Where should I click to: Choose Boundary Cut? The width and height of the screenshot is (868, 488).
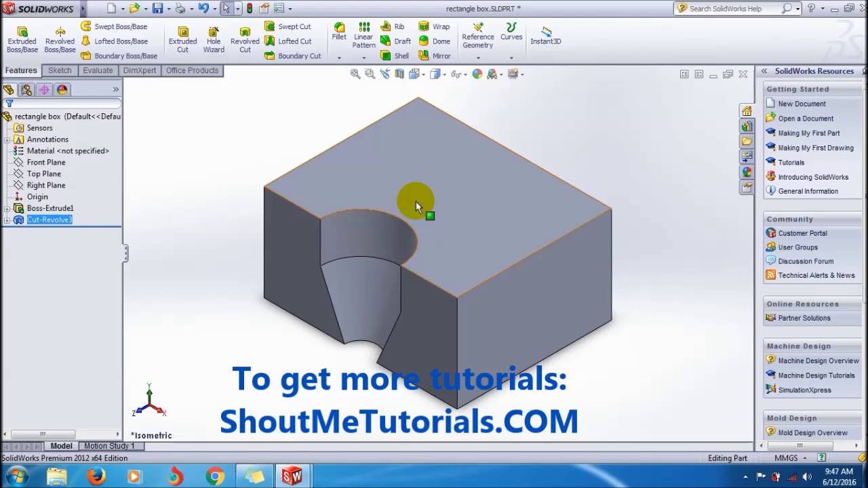tap(292, 56)
